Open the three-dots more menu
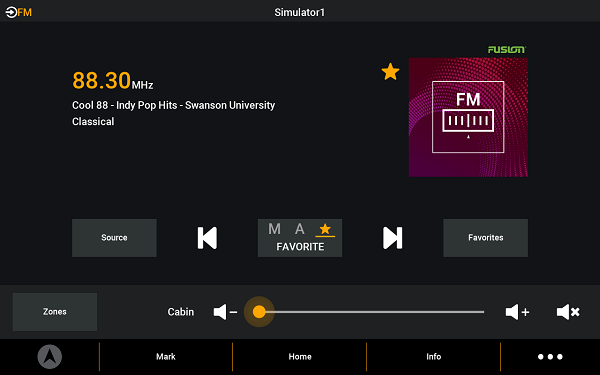 coord(550,357)
